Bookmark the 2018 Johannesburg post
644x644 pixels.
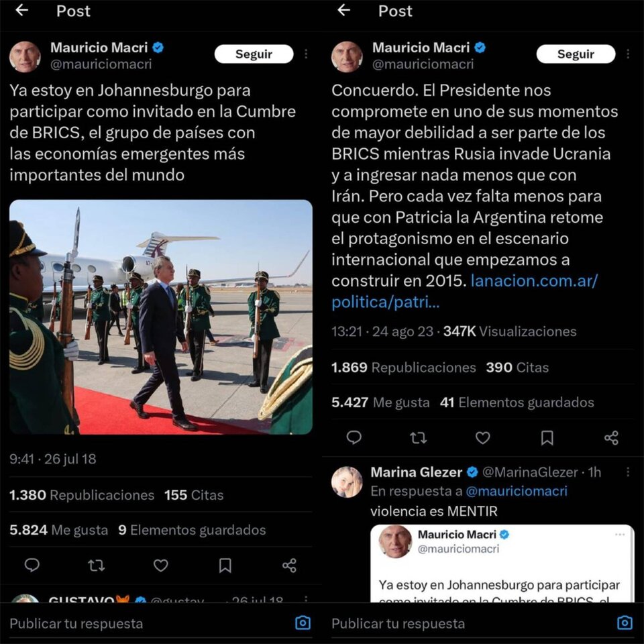tap(225, 566)
